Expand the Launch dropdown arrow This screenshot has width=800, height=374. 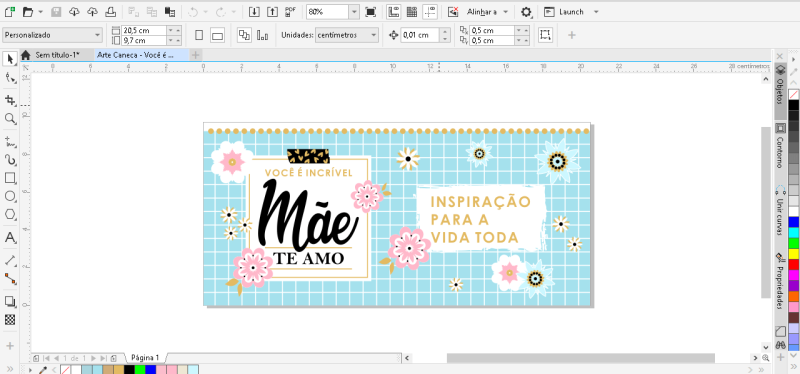pos(596,11)
